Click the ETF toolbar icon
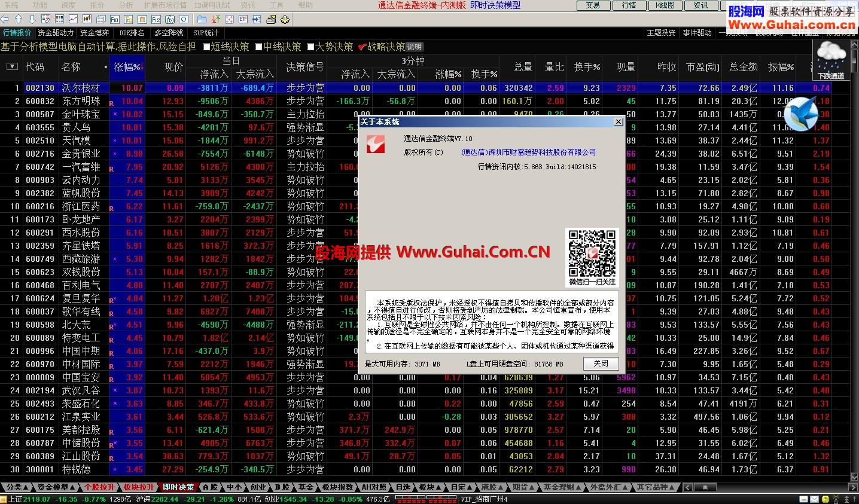The width and height of the screenshot is (859, 504). click(x=243, y=19)
